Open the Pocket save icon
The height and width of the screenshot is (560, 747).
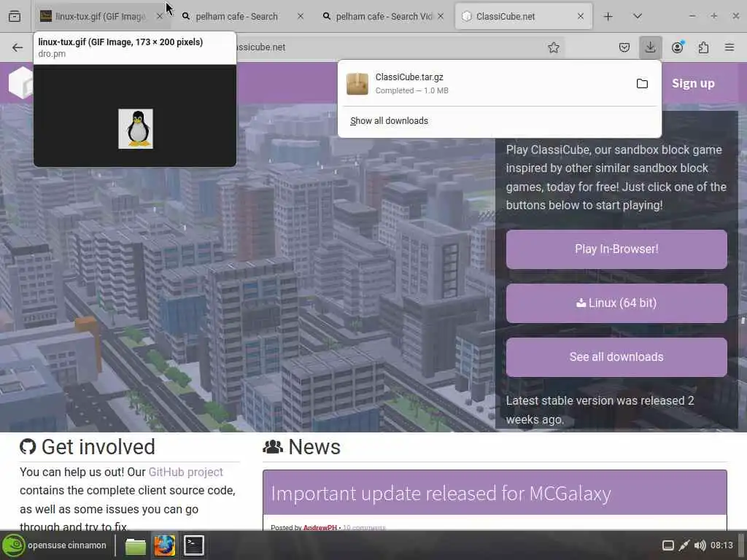624,47
